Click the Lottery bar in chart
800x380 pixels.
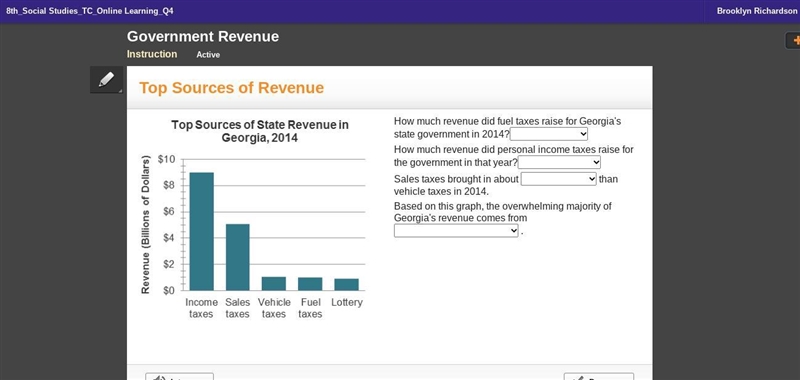tap(346, 285)
